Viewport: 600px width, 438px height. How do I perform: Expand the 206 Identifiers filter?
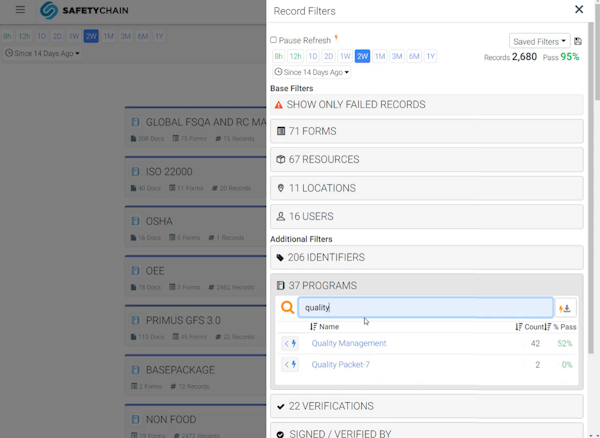[x=427, y=257]
